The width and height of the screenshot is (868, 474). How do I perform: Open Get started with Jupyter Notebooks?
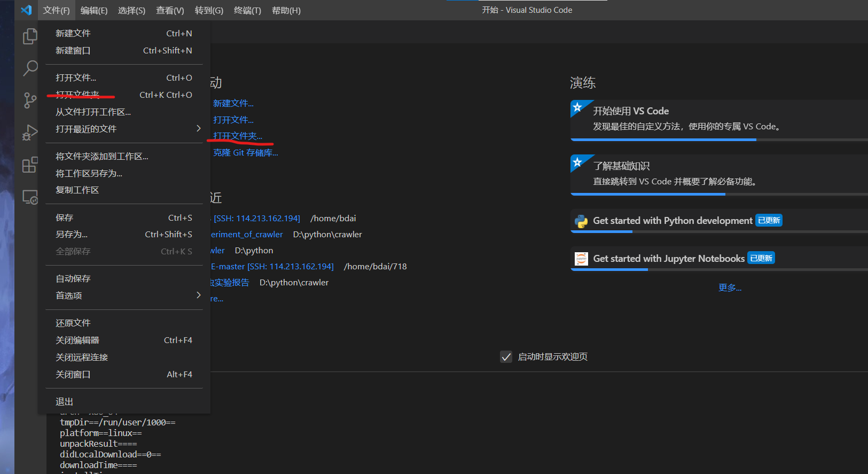[719, 259]
